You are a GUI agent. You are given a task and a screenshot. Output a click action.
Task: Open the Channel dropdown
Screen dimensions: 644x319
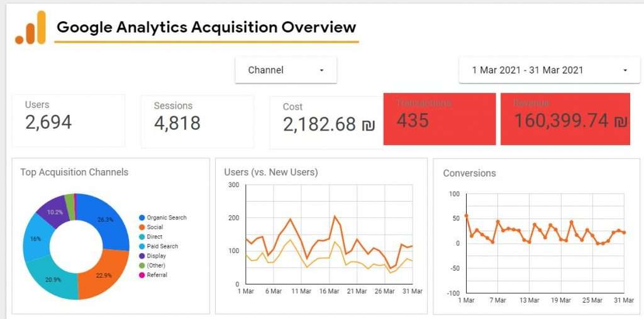click(286, 70)
